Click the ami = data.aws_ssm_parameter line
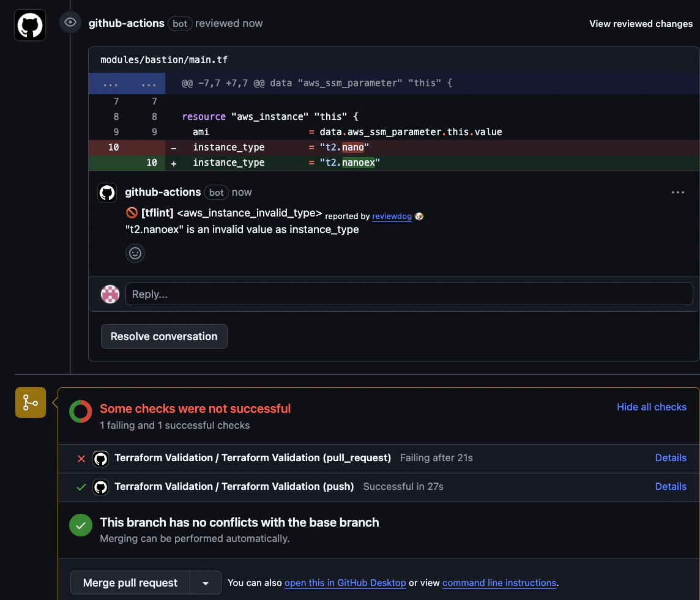 point(348,132)
